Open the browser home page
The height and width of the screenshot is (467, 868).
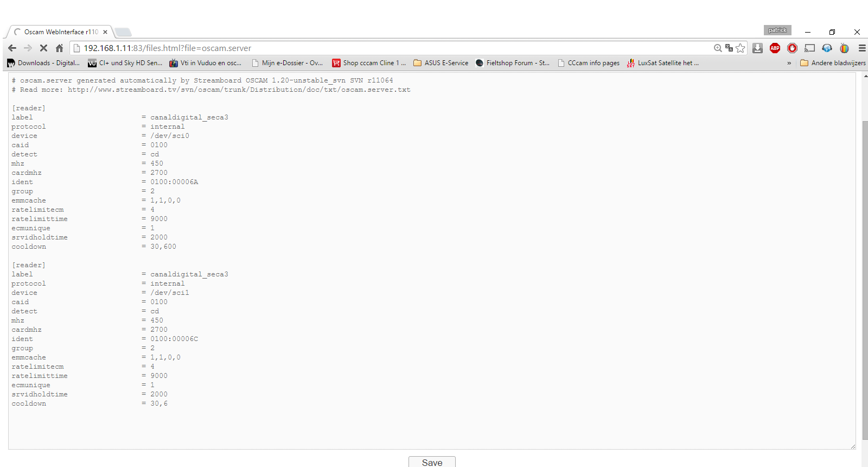[59, 48]
